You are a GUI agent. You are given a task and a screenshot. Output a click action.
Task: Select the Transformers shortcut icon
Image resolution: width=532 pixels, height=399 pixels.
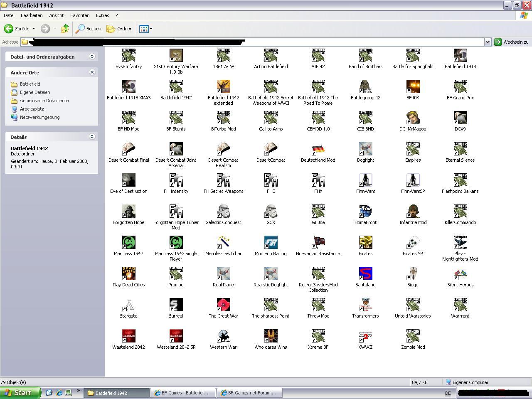pos(365,305)
